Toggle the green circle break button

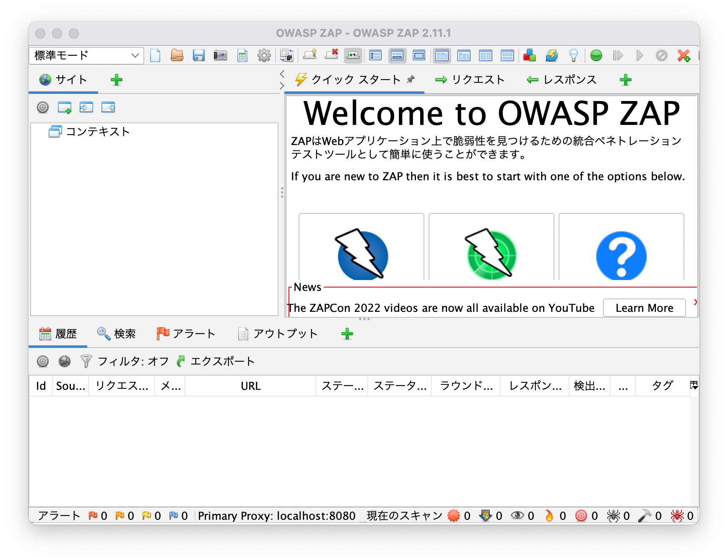(596, 55)
